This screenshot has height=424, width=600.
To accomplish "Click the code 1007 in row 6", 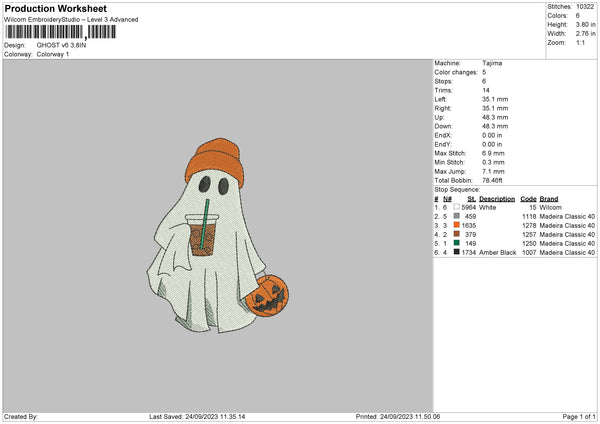I will [x=529, y=253].
